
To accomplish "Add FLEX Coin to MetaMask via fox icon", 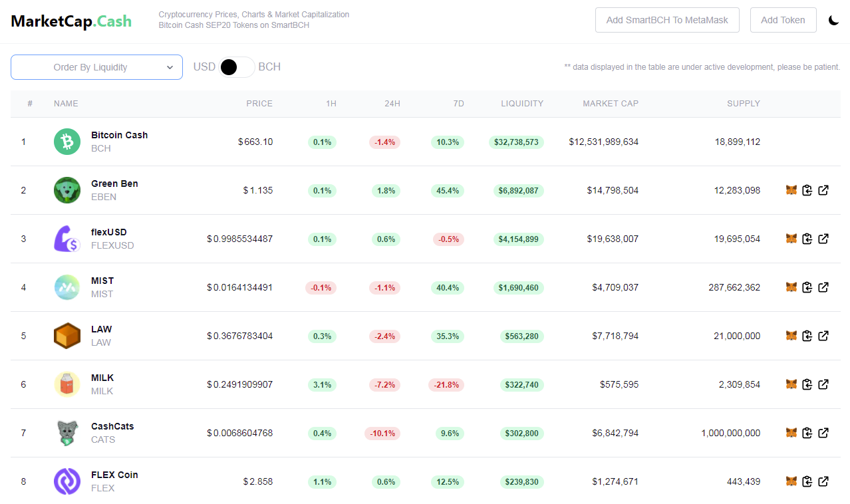I will [x=791, y=481].
